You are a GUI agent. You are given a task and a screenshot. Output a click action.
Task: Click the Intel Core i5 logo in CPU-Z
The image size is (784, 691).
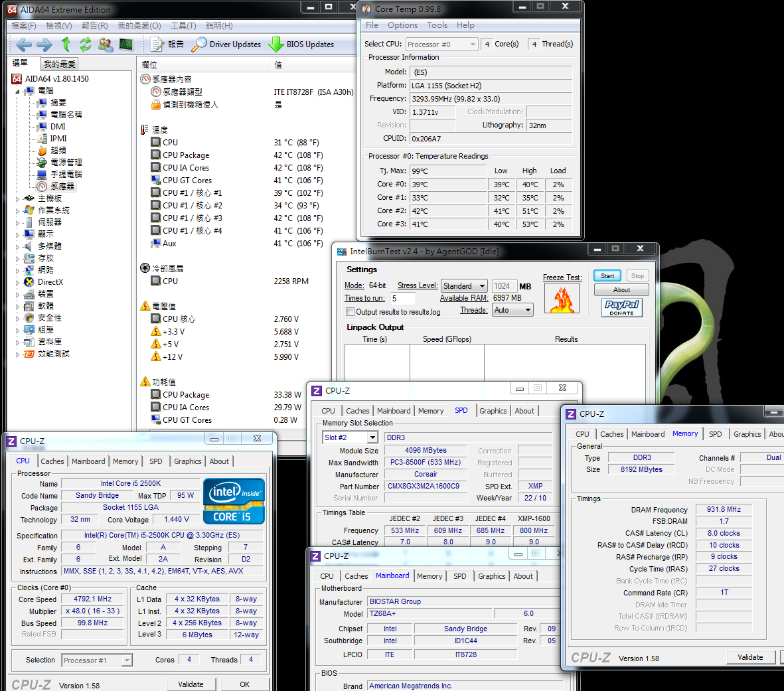234,501
